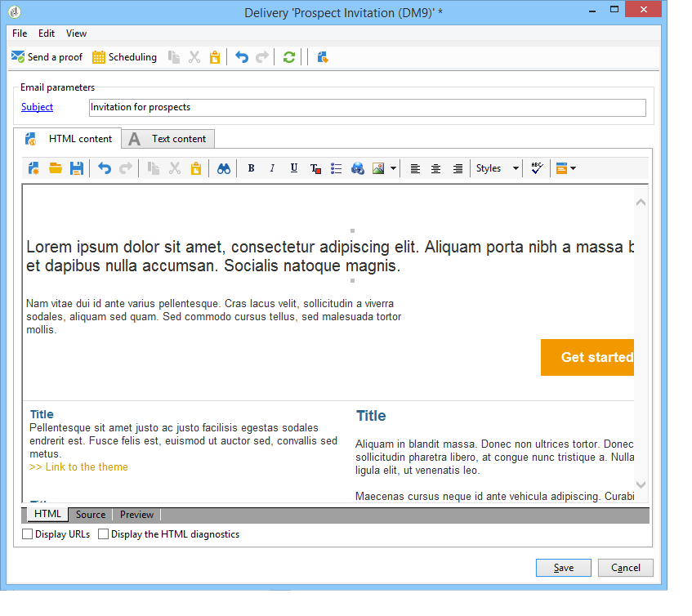Switch to the Source view tab
The height and width of the screenshot is (616, 692).
coord(91,515)
